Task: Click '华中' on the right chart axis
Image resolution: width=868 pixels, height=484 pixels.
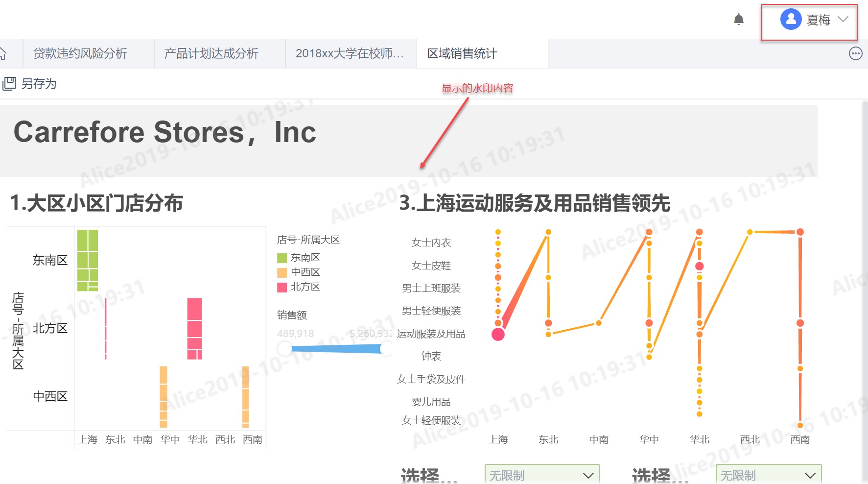Action: pos(649,439)
